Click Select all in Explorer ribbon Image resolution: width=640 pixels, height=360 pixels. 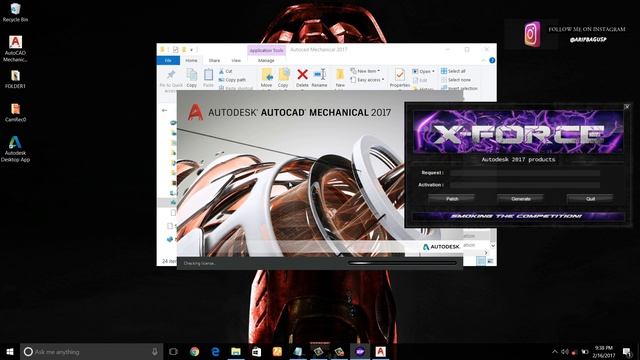pos(453,71)
